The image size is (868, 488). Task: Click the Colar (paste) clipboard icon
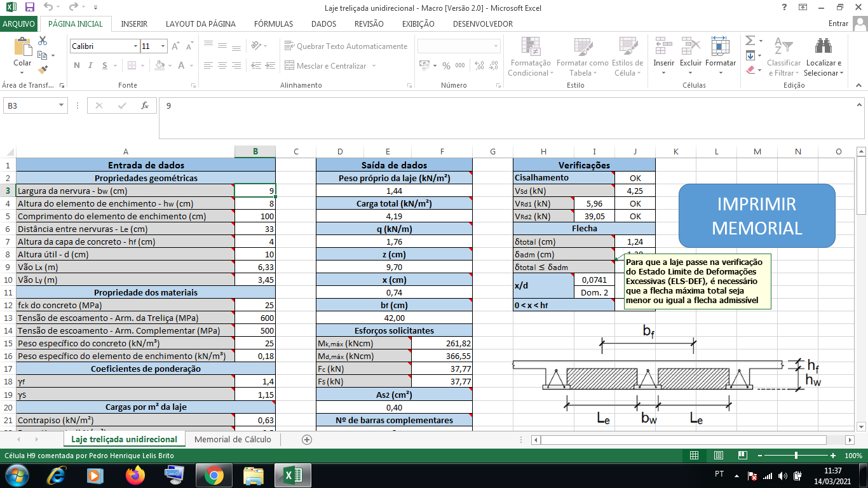click(23, 47)
